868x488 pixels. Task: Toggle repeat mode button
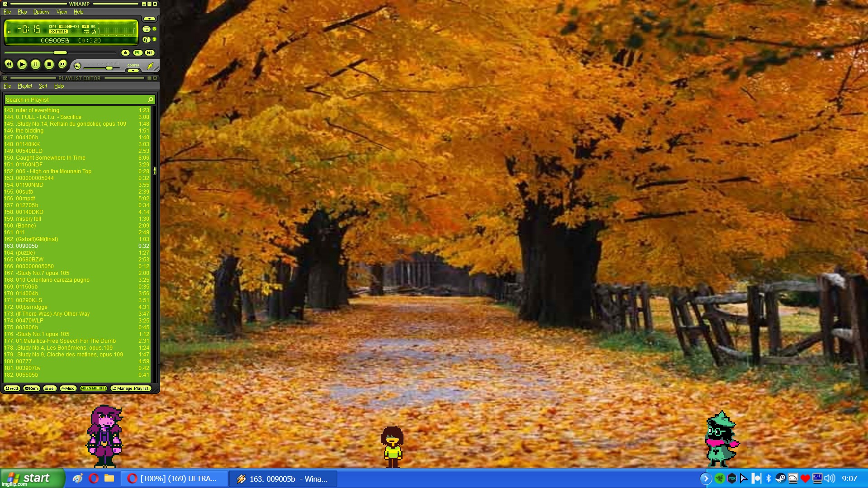point(146,29)
